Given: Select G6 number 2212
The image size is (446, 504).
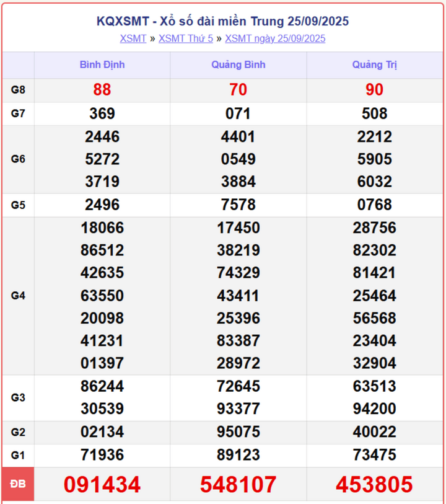Looking at the screenshot, I should (374, 136).
